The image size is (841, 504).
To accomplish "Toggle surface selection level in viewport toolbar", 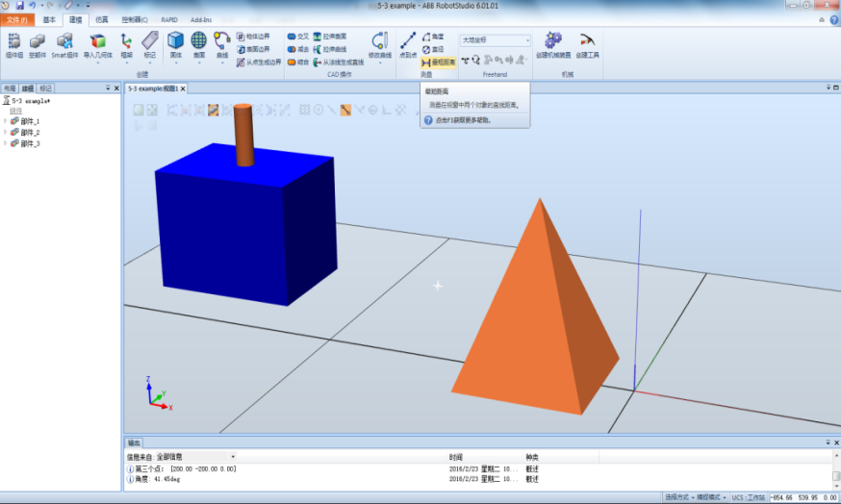I will click(186, 110).
